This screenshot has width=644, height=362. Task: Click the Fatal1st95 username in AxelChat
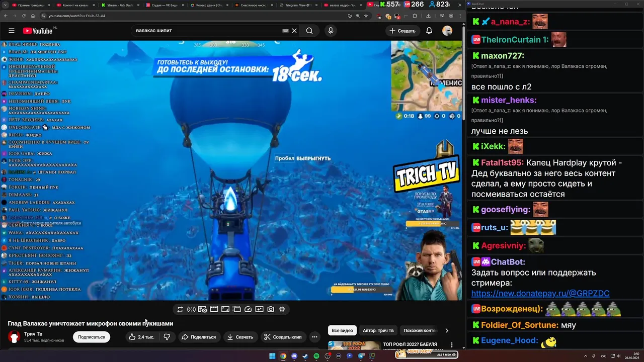click(502, 163)
